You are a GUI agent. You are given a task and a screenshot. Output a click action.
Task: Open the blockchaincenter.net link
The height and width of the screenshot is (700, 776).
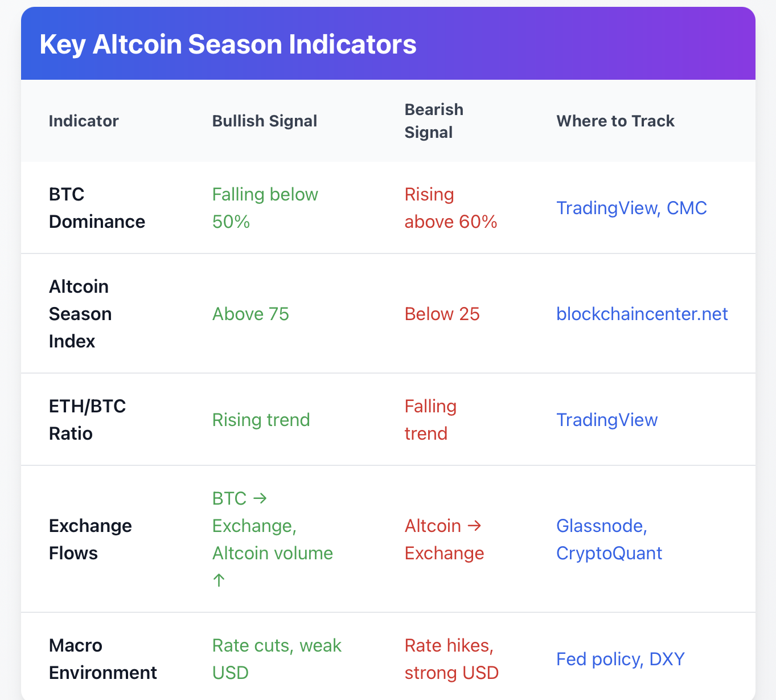[642, 314]
